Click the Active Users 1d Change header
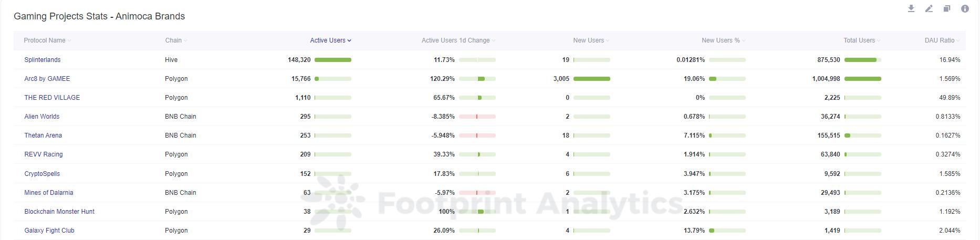This screenshot has width=980, height=240. tap(455, 40)
